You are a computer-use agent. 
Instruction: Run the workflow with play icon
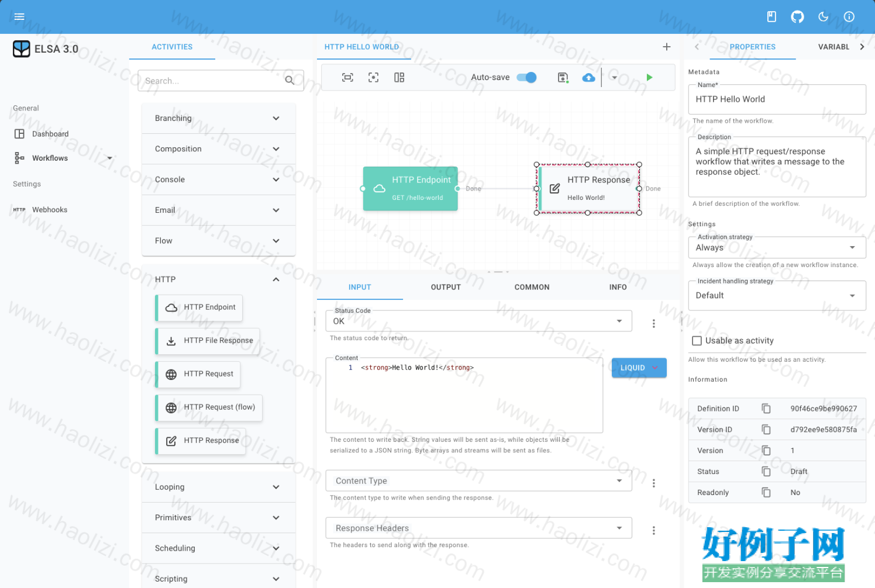(x=649, y=77)
